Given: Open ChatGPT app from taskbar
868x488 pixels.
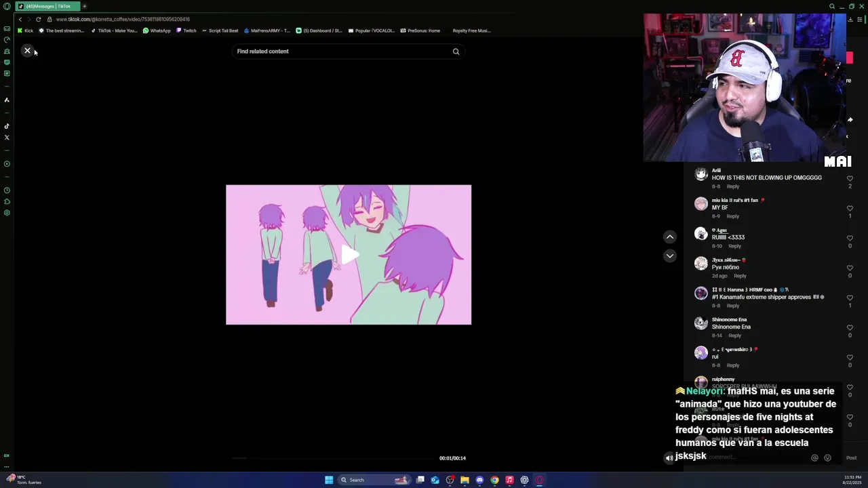Looking at the screenshot, I should coord(524,480).
